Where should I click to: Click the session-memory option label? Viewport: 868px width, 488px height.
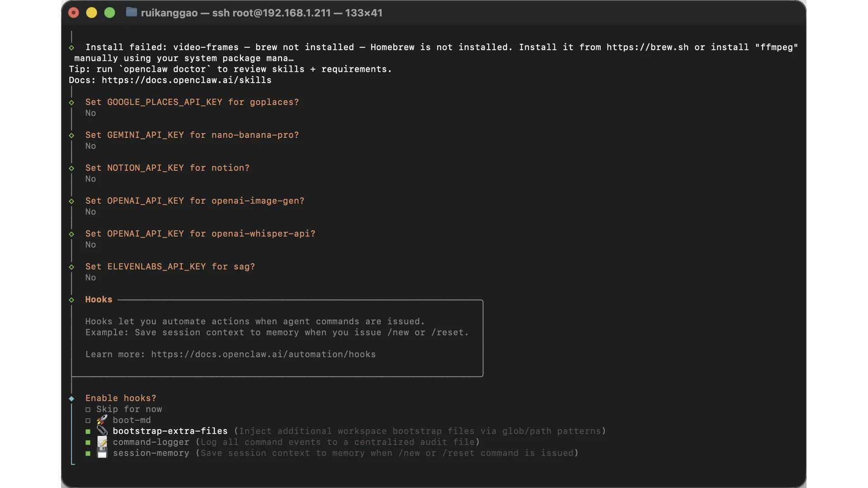[x=151, y=453]
